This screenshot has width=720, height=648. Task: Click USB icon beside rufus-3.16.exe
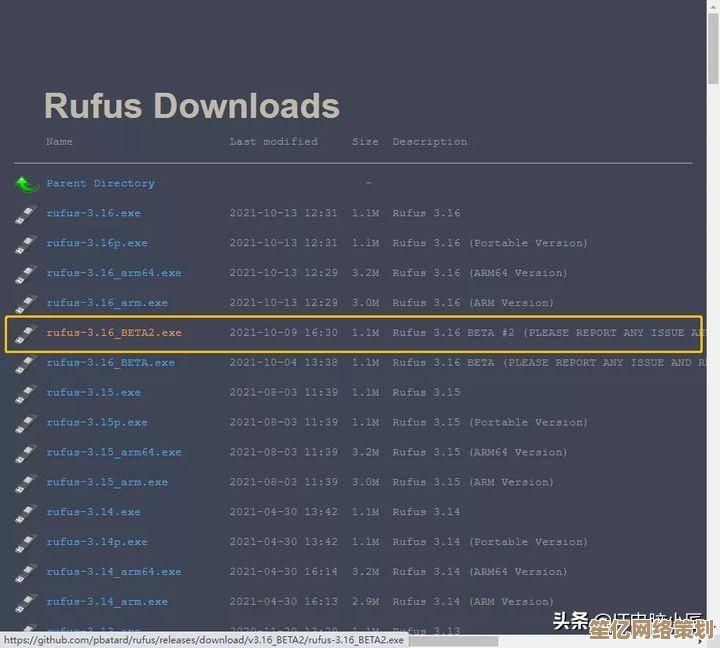click(26, 214)
